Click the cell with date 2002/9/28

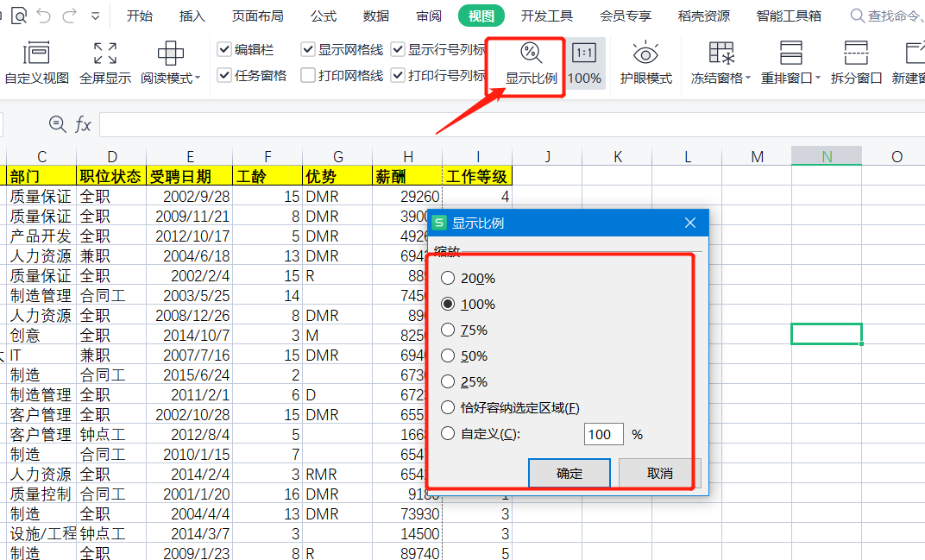click(x=190, y=196)
